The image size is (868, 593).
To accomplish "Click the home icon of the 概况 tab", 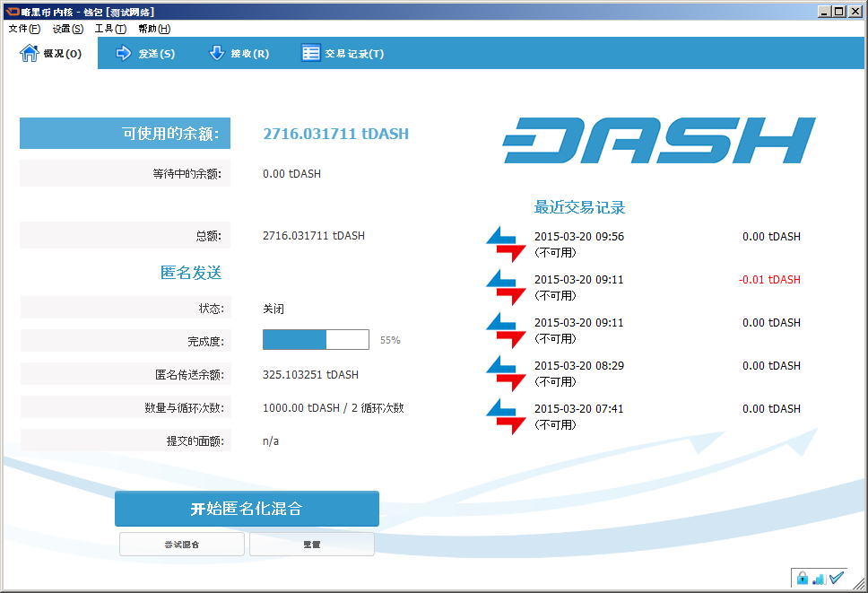I will [x=29, y=53].
